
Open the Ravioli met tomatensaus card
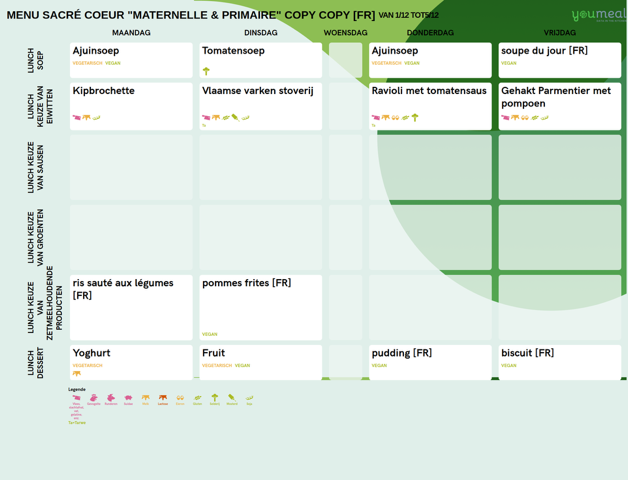click(x=430, y=105)
